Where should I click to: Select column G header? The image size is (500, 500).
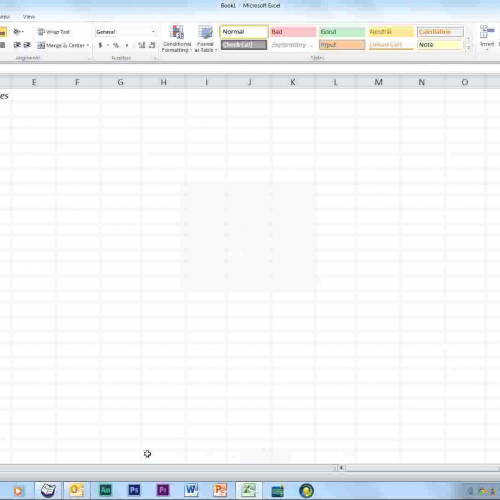click(x=120, y=82)
